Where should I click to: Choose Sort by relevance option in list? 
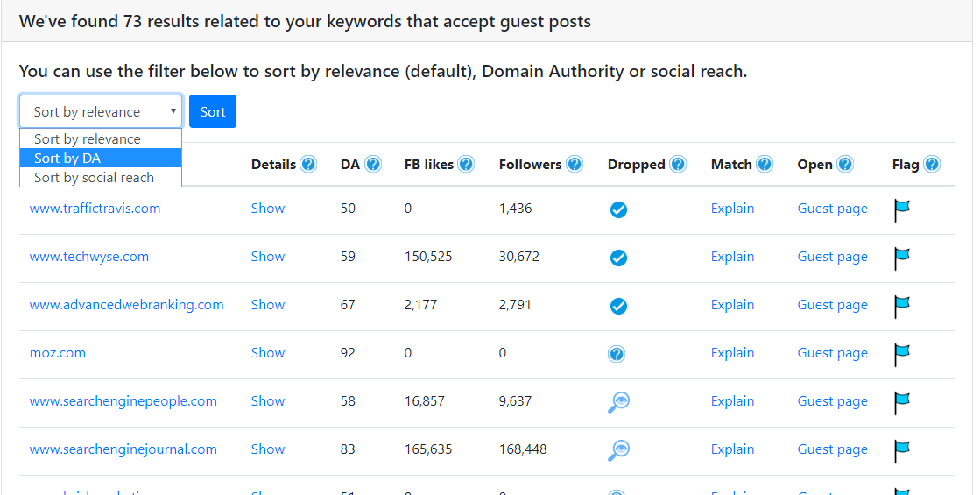pyautogui.click(x=101, y=138)
